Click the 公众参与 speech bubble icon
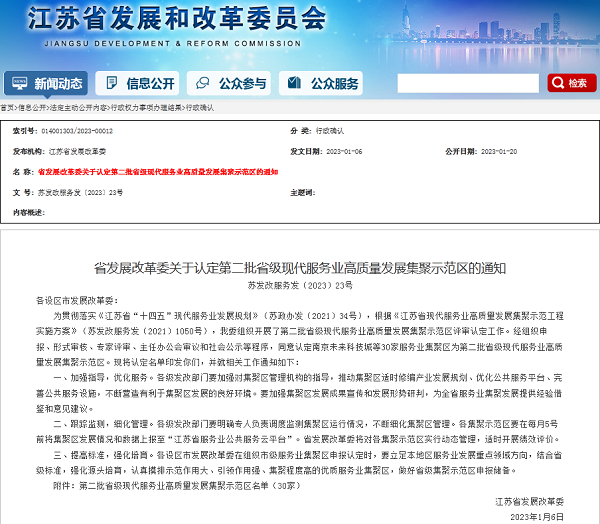600x524 pixels. [203, 83]
